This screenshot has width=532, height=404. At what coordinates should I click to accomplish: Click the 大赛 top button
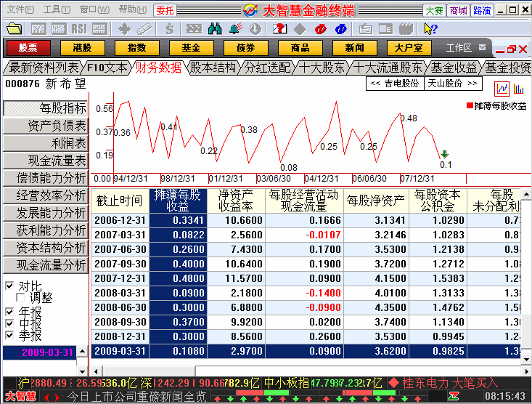coord(434,10)
